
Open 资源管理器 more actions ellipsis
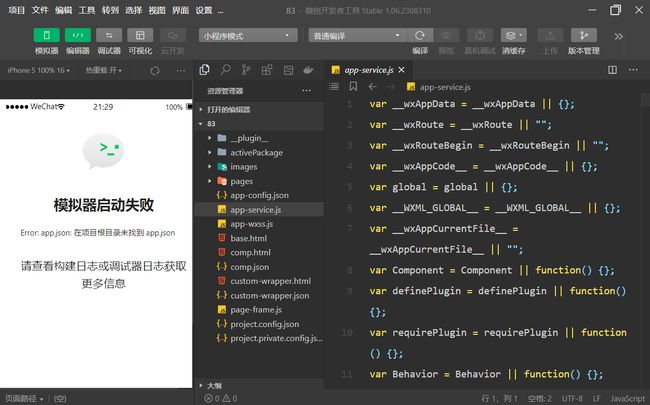306,90
